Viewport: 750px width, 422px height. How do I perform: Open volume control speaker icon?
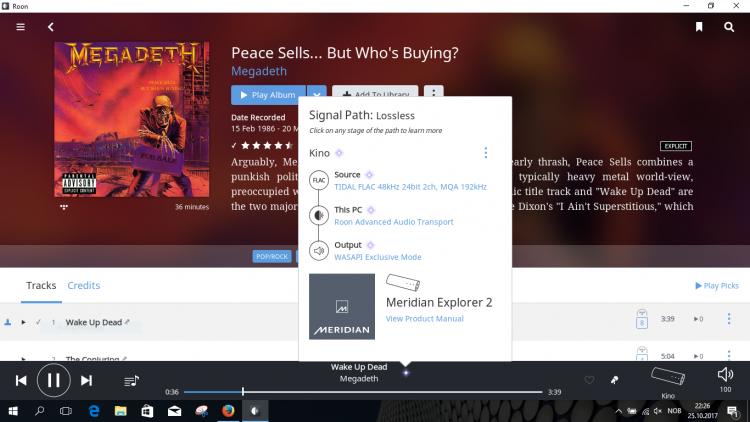click(x=725, y=375)
